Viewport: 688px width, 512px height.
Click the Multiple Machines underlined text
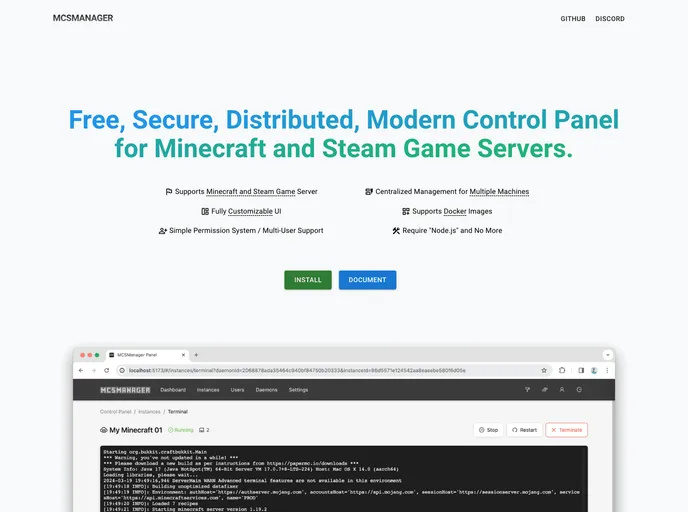point(499,192)
